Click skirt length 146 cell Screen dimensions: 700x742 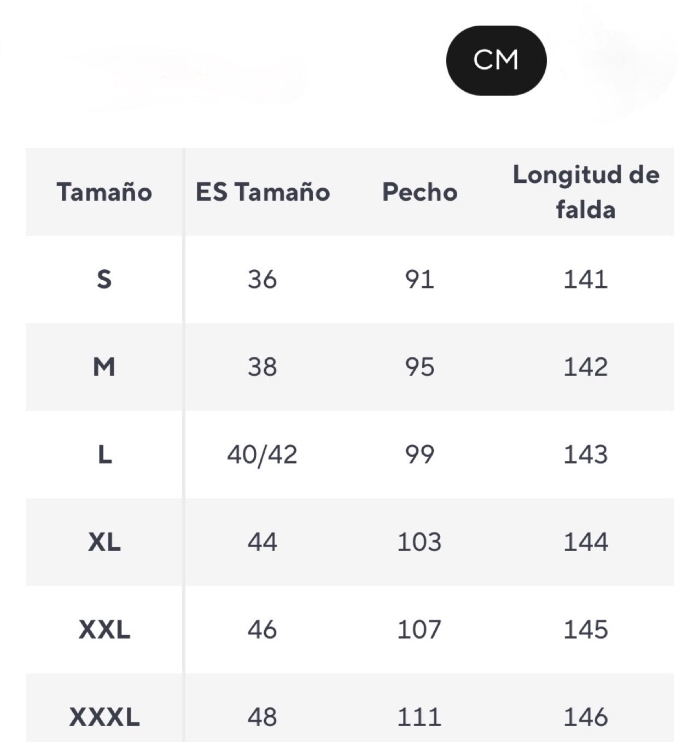pos(586,717)
